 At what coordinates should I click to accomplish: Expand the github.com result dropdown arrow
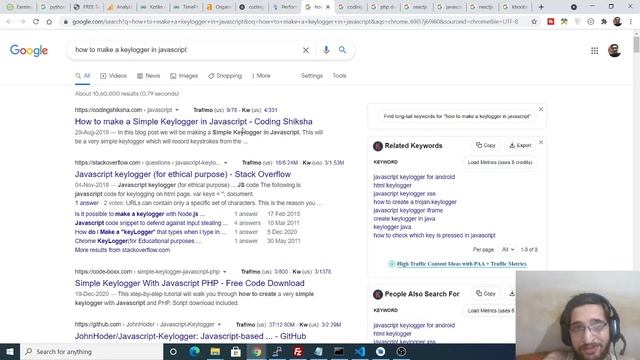pyautogui.click(x=219, y=324)
